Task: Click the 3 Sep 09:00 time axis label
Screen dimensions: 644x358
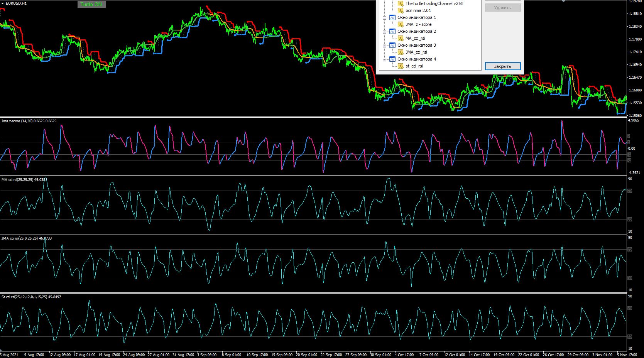Action: [x=207, y=355]
